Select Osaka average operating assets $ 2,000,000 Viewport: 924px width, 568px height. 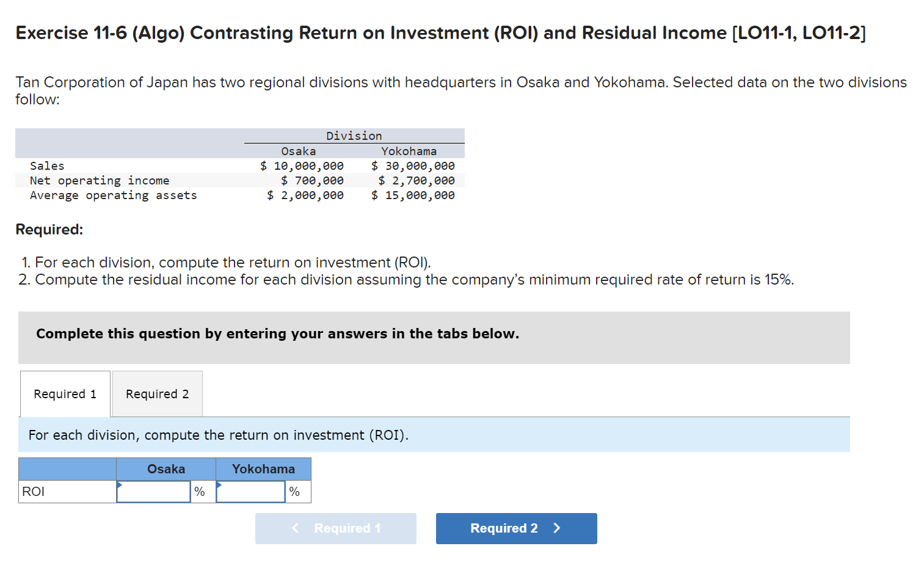click(x=305, y=195)
